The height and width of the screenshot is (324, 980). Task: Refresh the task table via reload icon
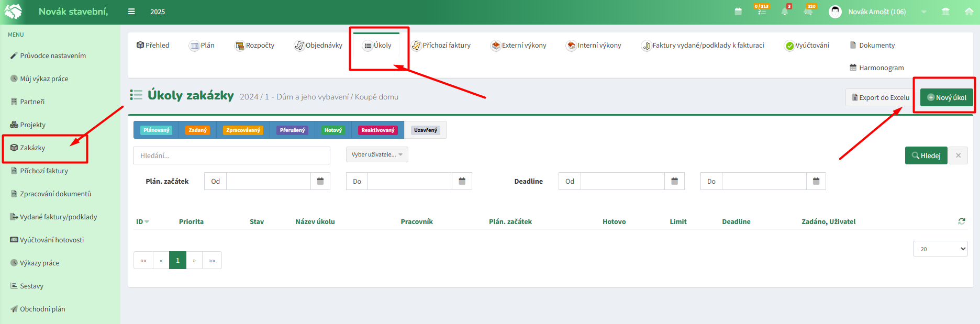pos(962,221)
